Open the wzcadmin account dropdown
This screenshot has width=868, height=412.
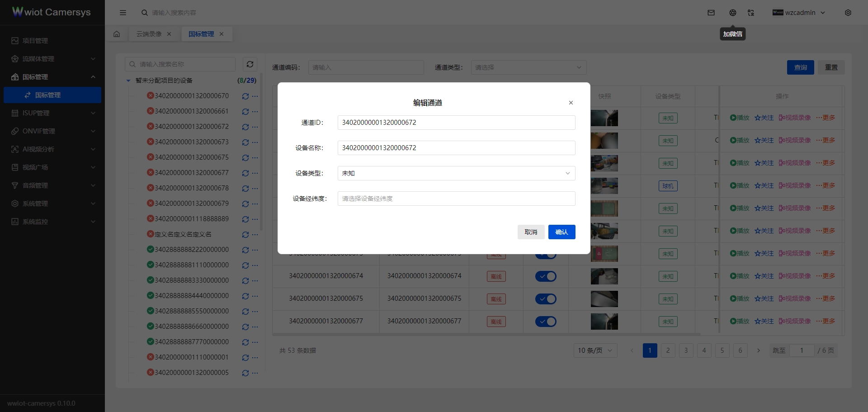[798, 12]
